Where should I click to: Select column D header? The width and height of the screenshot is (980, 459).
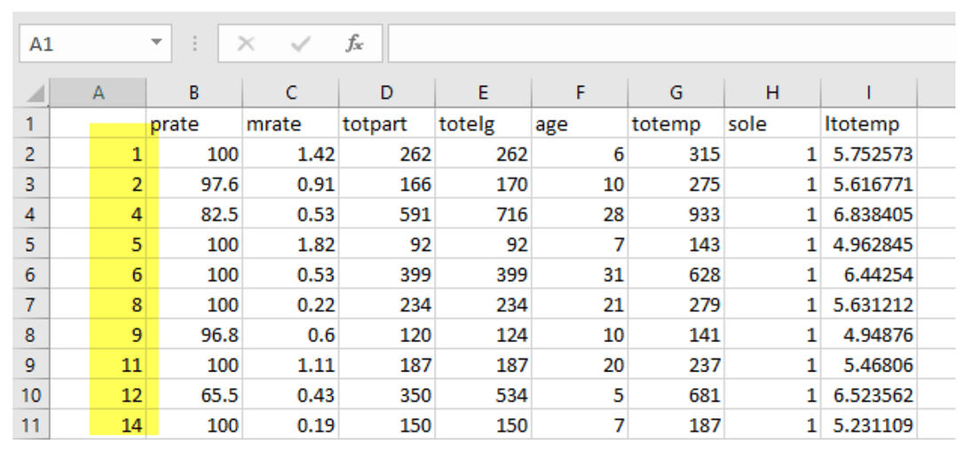pyautogui.click(x=387, y=92)
